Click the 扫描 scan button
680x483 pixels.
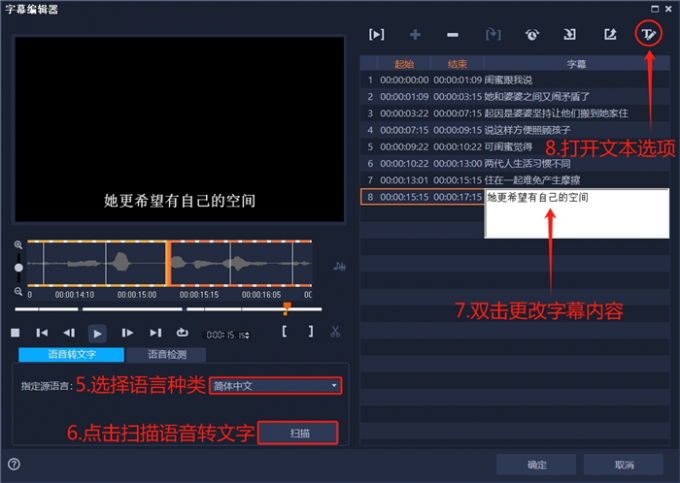coord(298,433)
